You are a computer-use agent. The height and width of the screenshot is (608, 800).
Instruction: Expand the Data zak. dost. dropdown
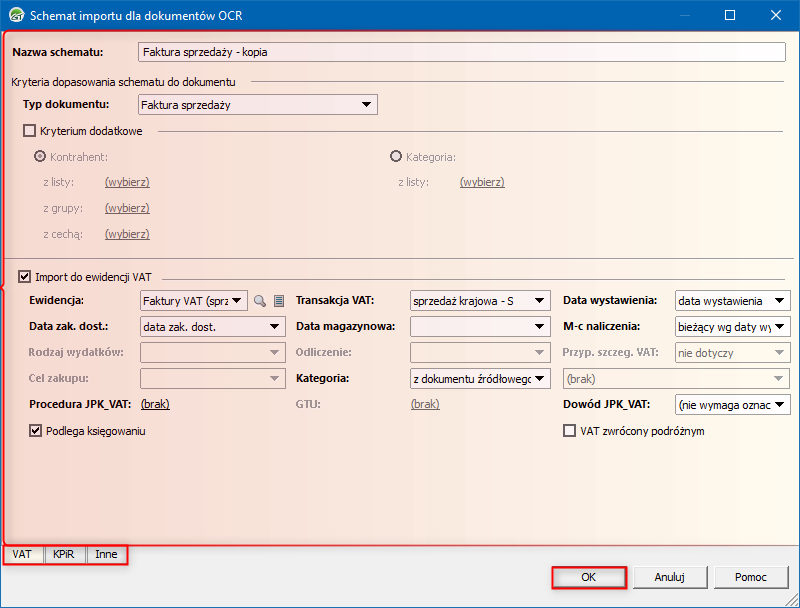213,327
